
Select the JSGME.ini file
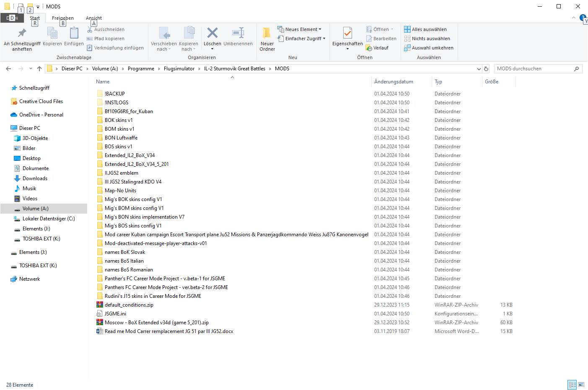pyautogui.click(x=115, y=314)
